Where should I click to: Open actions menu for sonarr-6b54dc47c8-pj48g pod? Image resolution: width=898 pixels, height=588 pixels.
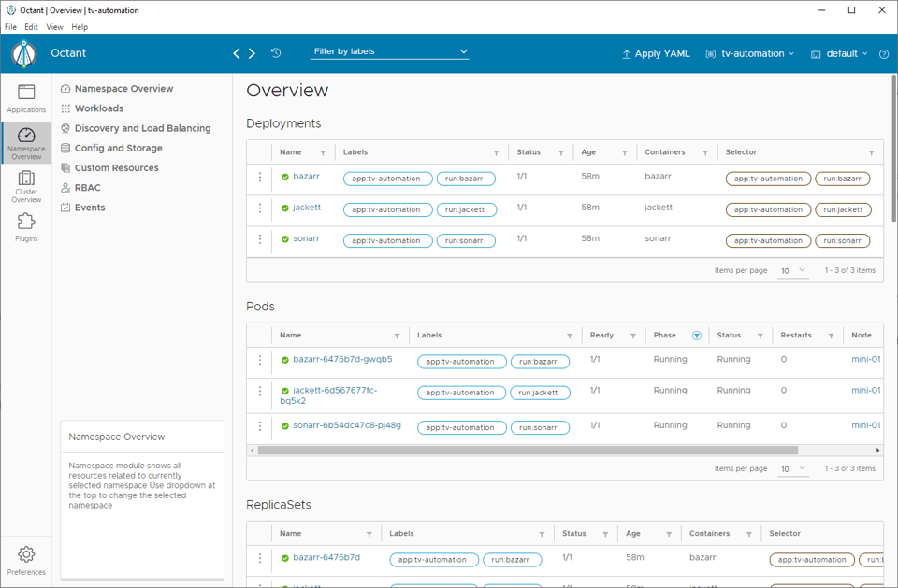[x=260, y=426]
